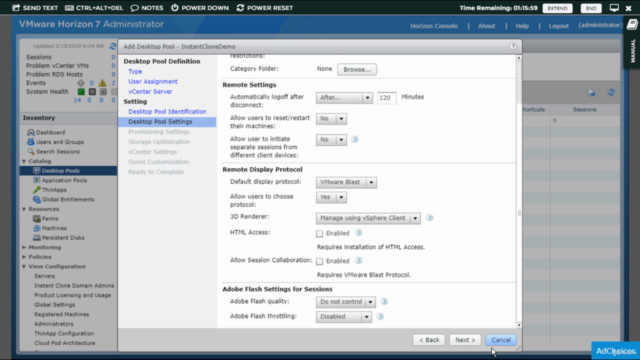Screen dimensions: 640x360
Task: Click the Users and Groups icon
Action: pos(31,142)
